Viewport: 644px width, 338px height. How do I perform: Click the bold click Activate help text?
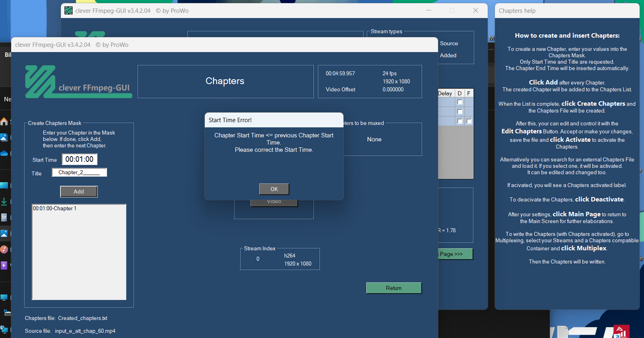pyautogui.click(x=570, y=140)
